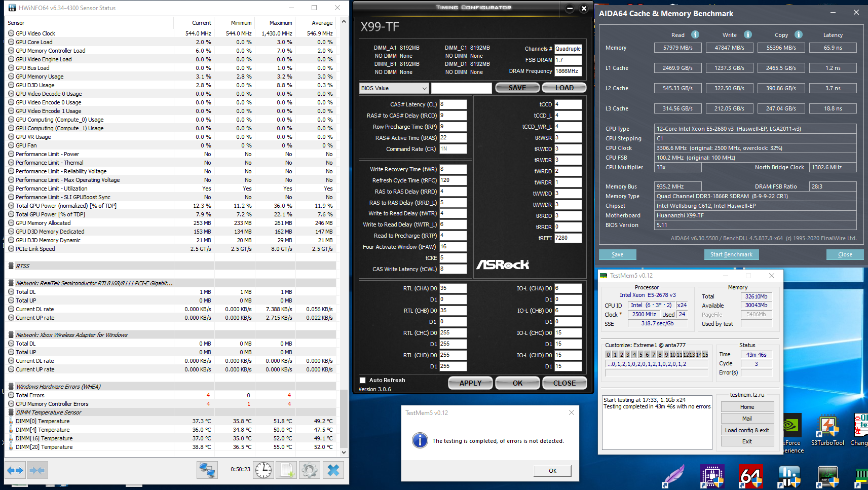Click the profile name field beside BIOS Value
Image resolution: width=868 pixels, height=490 pixels.
point(461,88)
